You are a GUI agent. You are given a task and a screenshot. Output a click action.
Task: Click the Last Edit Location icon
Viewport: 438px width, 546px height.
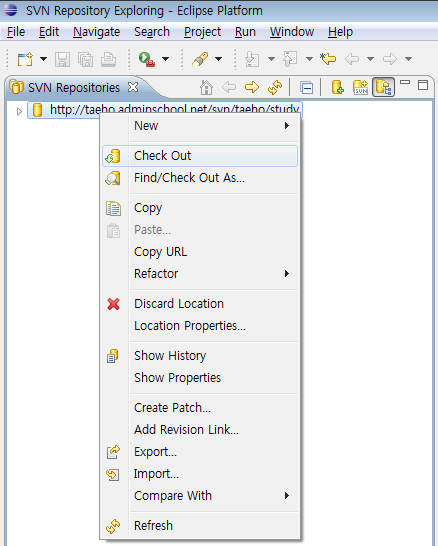point(328,59)
